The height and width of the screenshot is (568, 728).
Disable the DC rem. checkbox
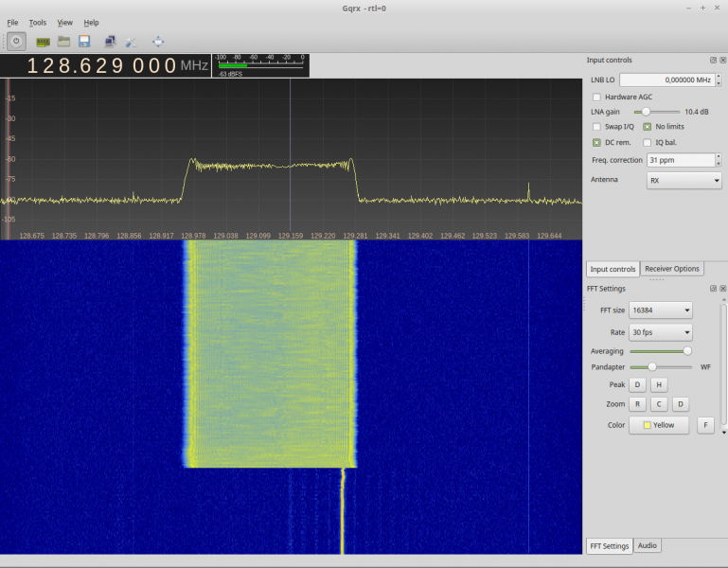(x=596, y=142)
